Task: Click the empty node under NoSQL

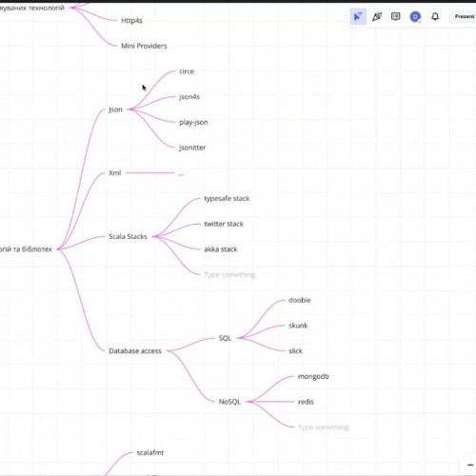Action: 324,427
